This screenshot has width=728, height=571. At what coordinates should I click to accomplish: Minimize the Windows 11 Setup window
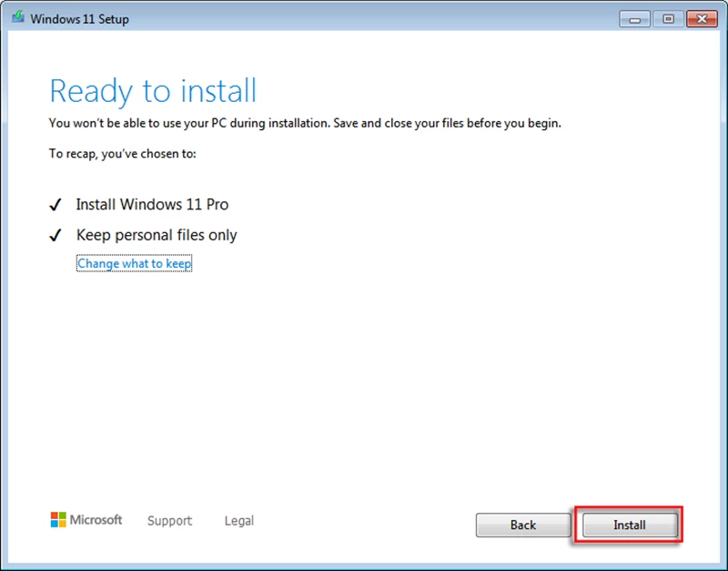point(634,19)
